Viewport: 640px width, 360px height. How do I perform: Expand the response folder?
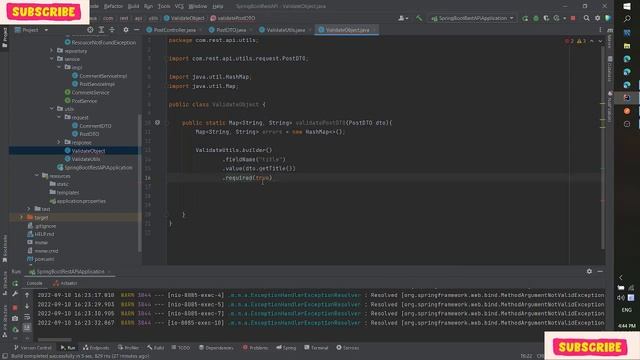(x=59, y=142)
